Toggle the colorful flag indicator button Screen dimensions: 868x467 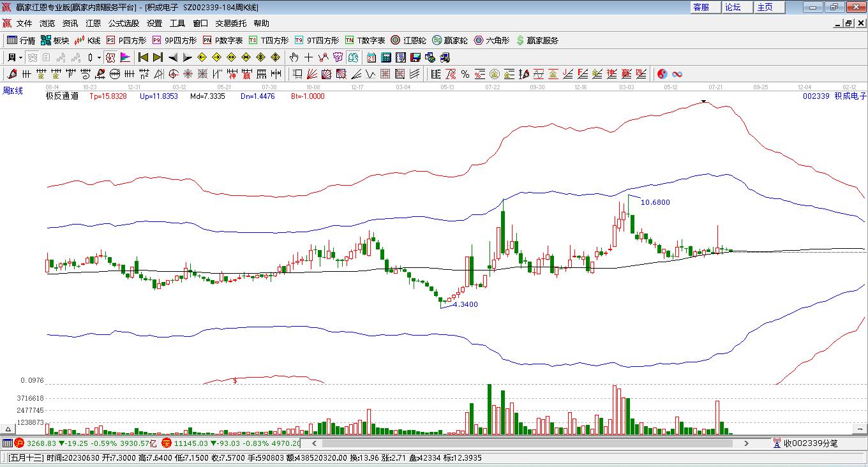126,57
